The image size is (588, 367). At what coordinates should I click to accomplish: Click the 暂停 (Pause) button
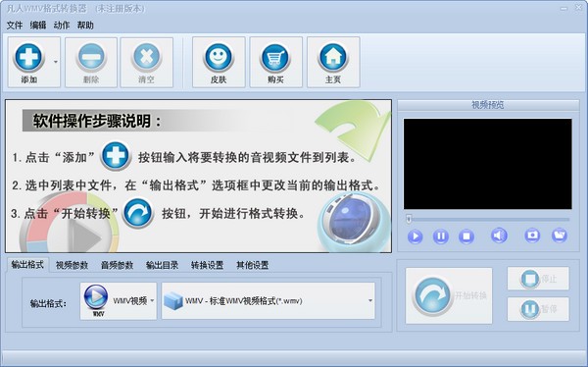pos(538,309)
